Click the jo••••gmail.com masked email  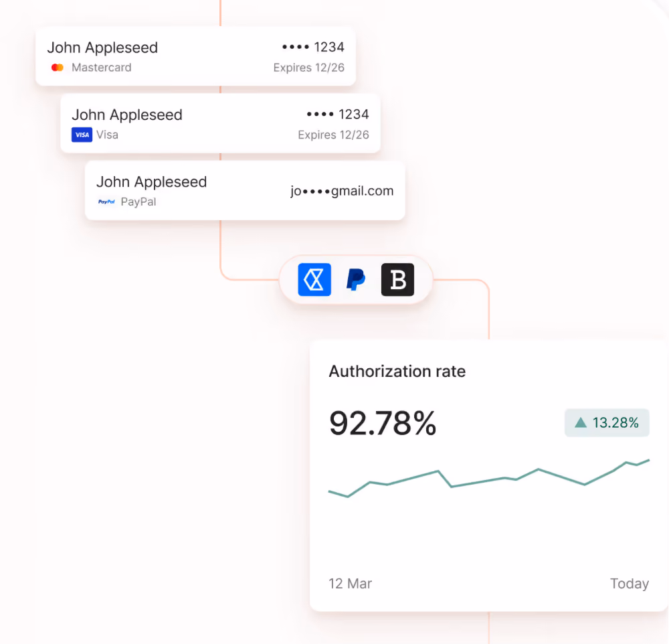342,191
